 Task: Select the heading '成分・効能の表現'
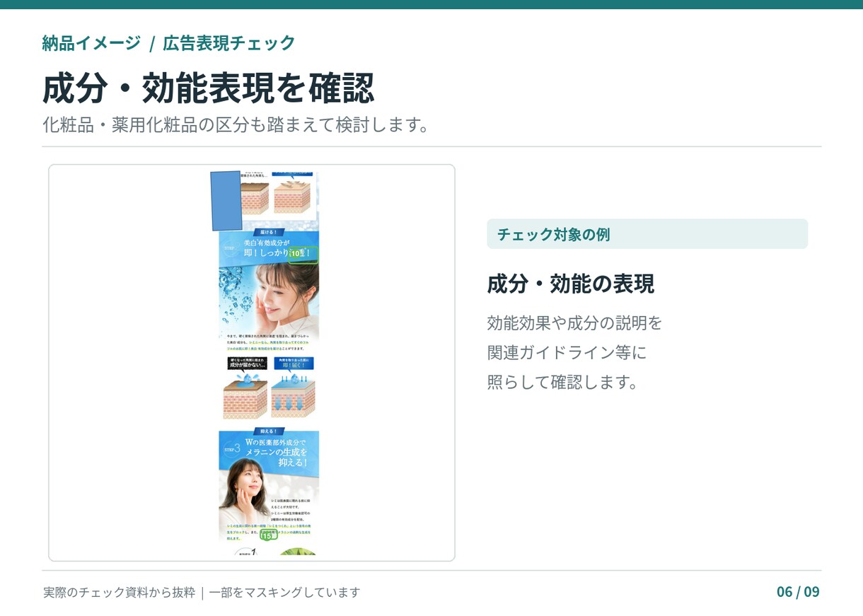coord(570,284)
